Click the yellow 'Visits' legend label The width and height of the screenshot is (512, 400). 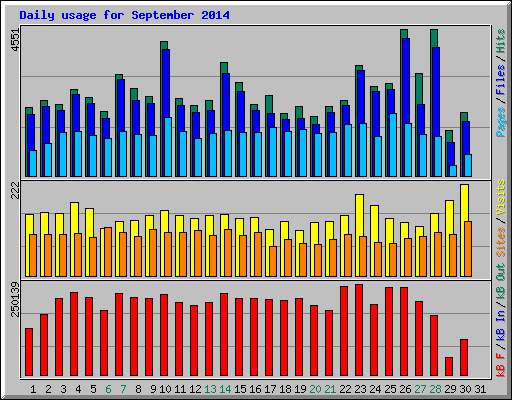(x=501, y=198)
